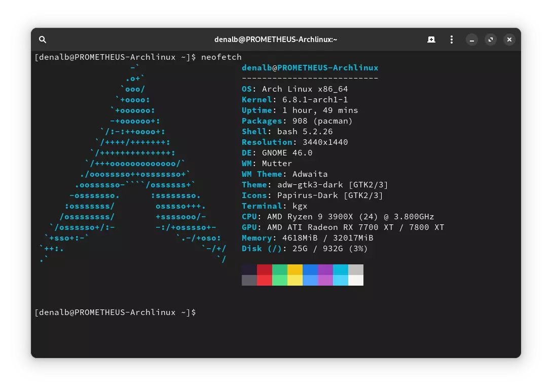Click the Icons value Papirus-Dark
Screen dimensions: 552x392
coord(307,195)
